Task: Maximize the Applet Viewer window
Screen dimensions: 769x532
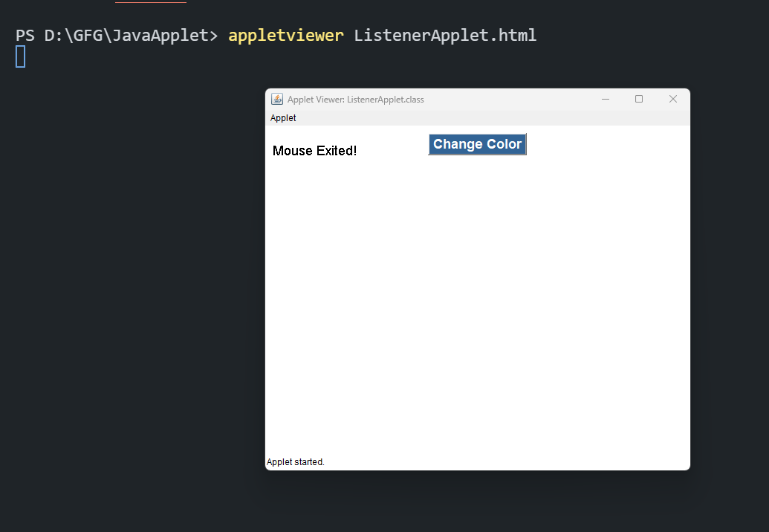Action: tap(639, 99)
